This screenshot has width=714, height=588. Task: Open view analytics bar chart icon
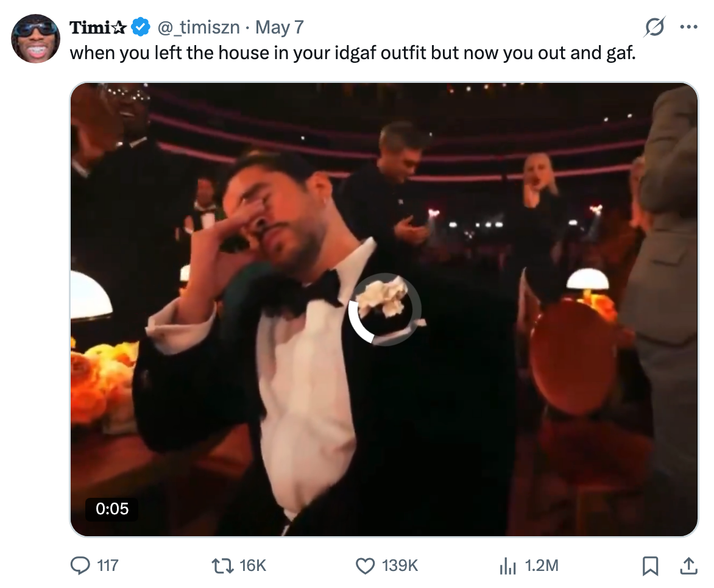(507, 566)
